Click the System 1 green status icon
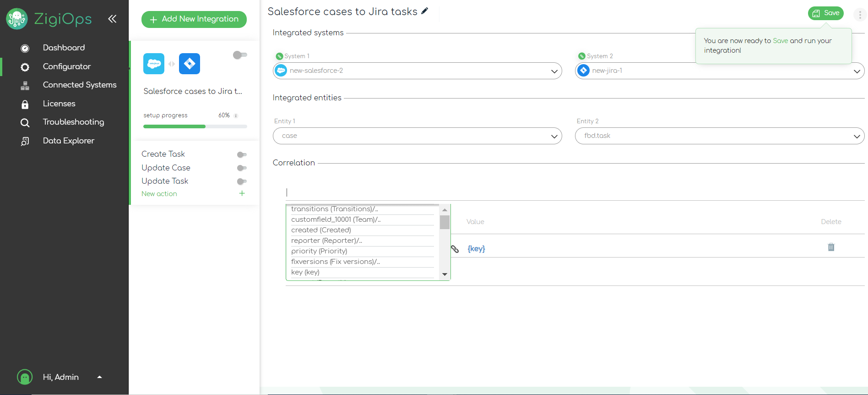868x395 pixels. pyautogui.click(x=279, y=56)
